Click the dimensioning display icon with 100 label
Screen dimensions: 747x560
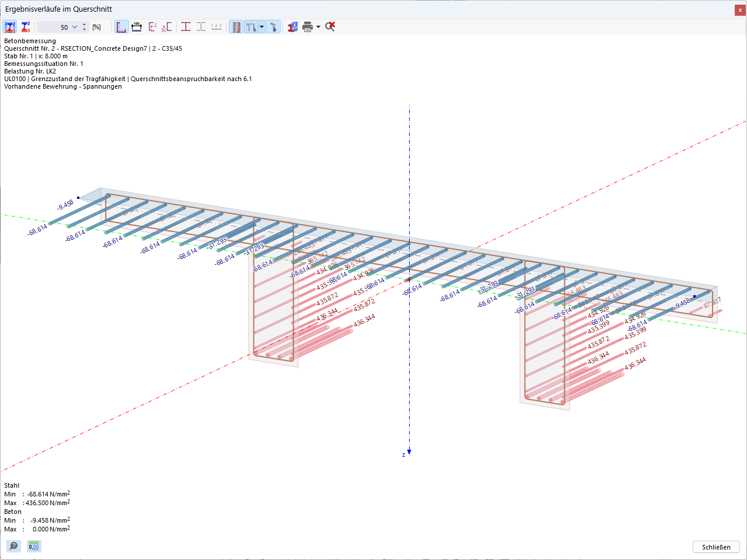137,27
